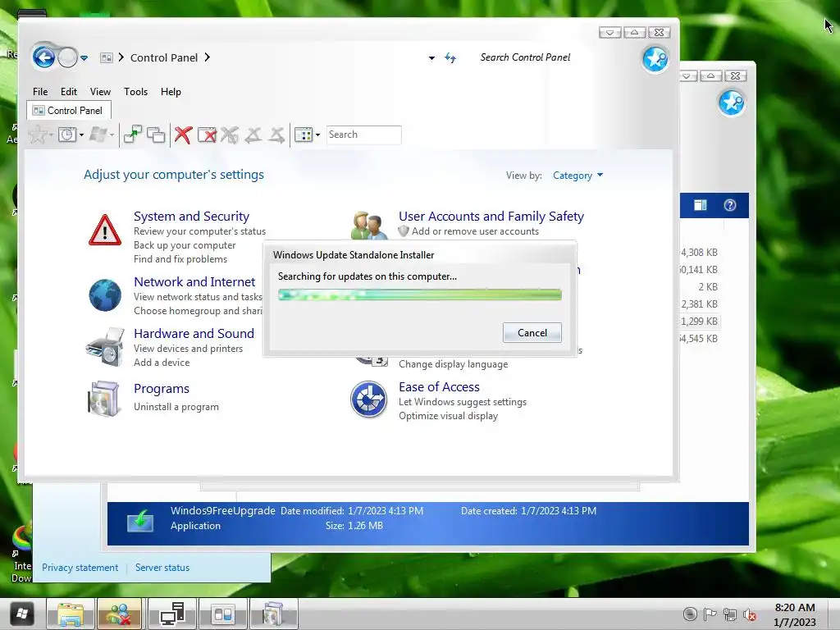Click the Control Panel address bar icon

106,57
